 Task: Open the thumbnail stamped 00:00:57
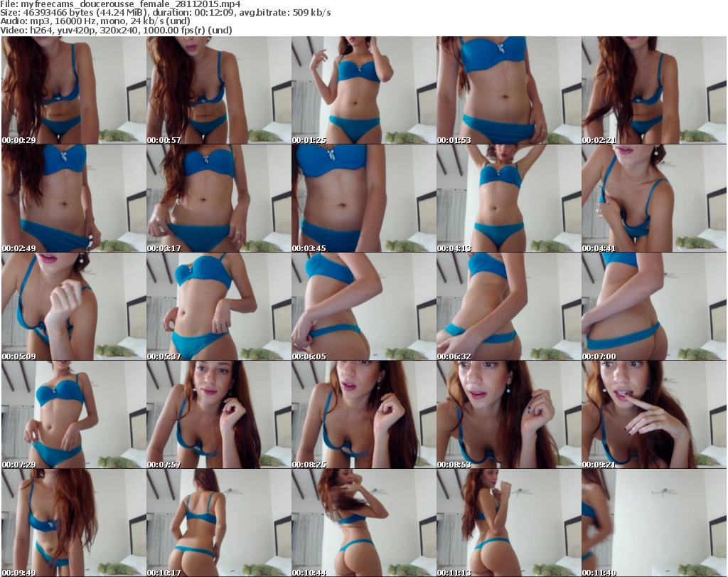coord(219,90)
